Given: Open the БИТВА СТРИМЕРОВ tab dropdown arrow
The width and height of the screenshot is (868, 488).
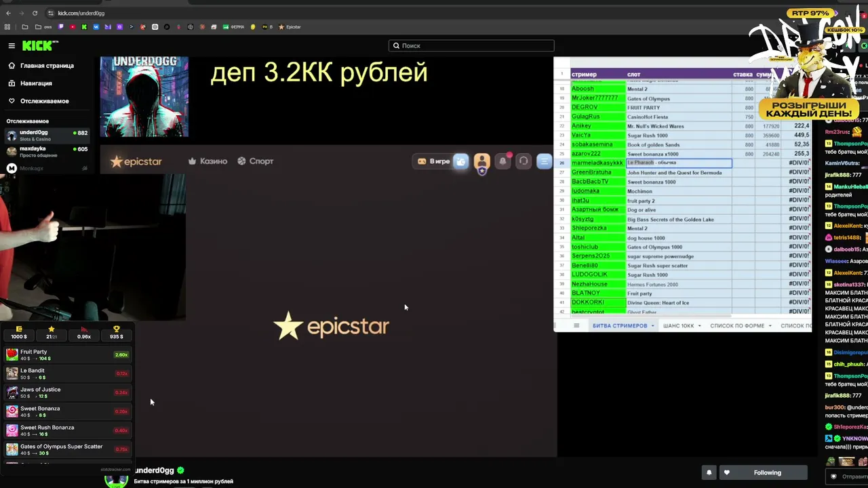Looking at the screenshot, I should tap(652, 326).
